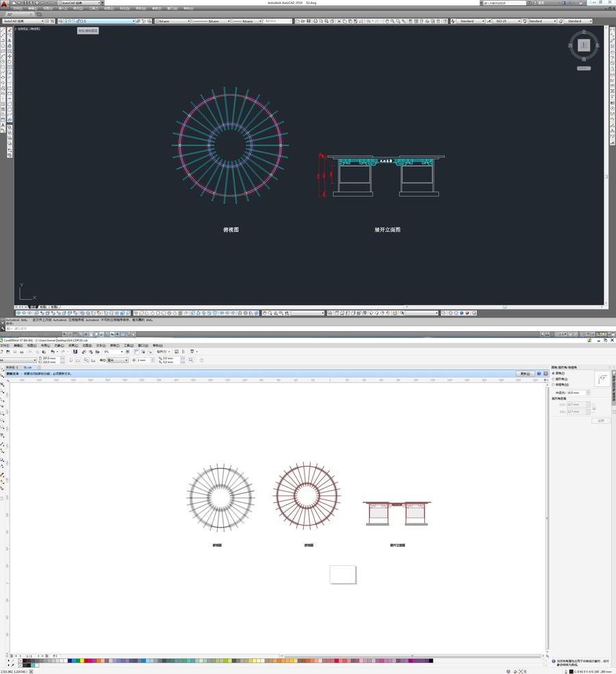Open AutoCAD 文件 menu
Screen dimensions: 616x674
click(x=18, y=9)
